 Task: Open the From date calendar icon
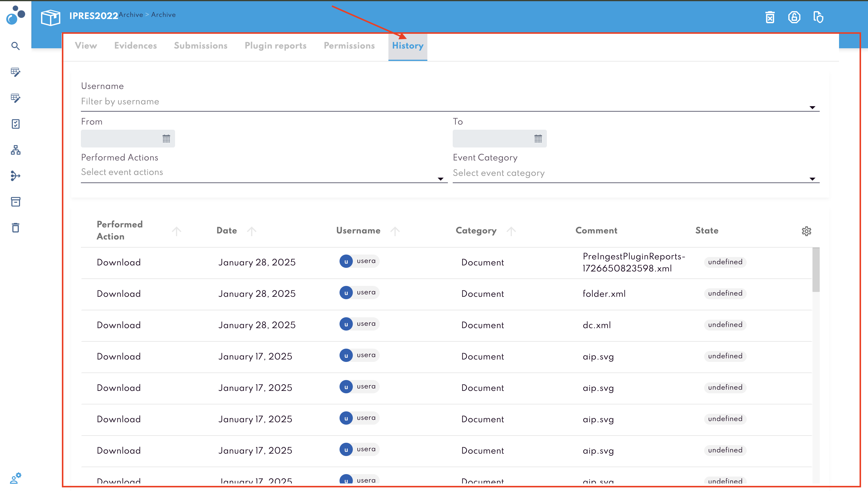coord(166,139)
